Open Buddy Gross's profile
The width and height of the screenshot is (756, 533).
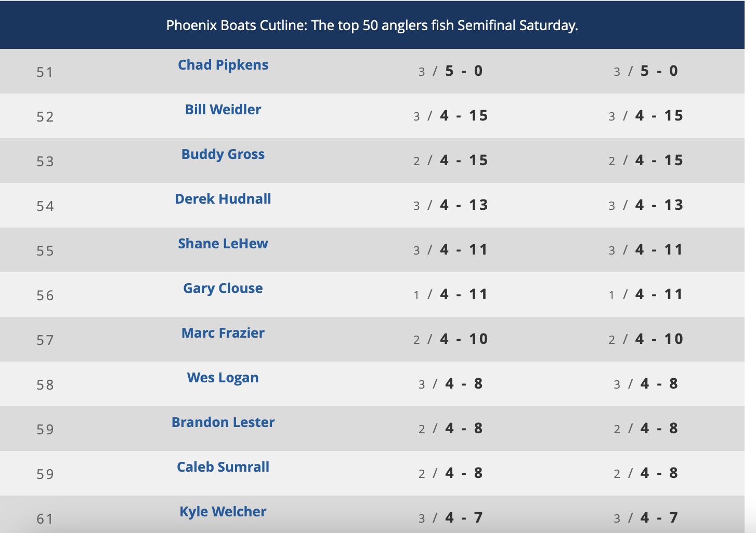click(x=223, y=154)
